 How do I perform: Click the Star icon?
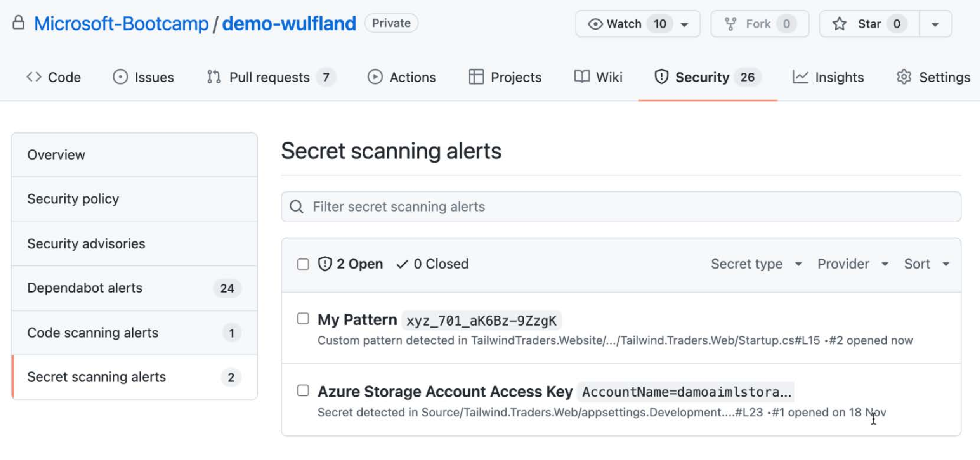839,24
